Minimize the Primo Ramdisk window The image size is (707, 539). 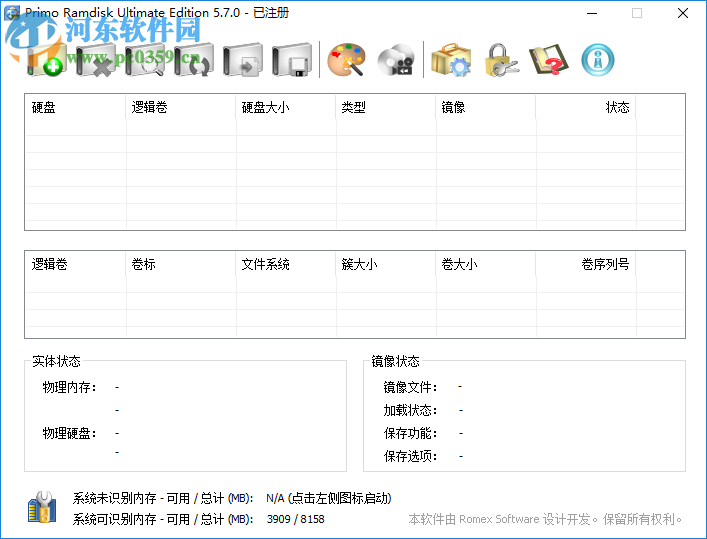tap(592, 13)
